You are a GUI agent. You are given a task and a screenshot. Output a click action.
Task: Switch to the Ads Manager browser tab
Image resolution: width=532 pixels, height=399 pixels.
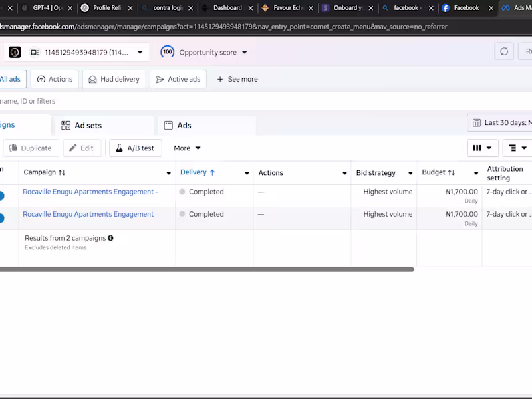click(516, 8)
